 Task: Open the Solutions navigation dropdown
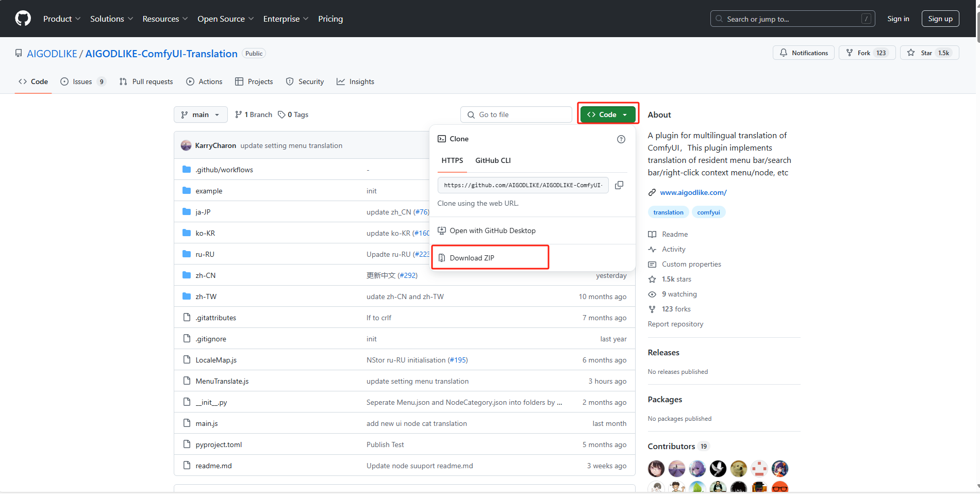(x=111, y=19)
